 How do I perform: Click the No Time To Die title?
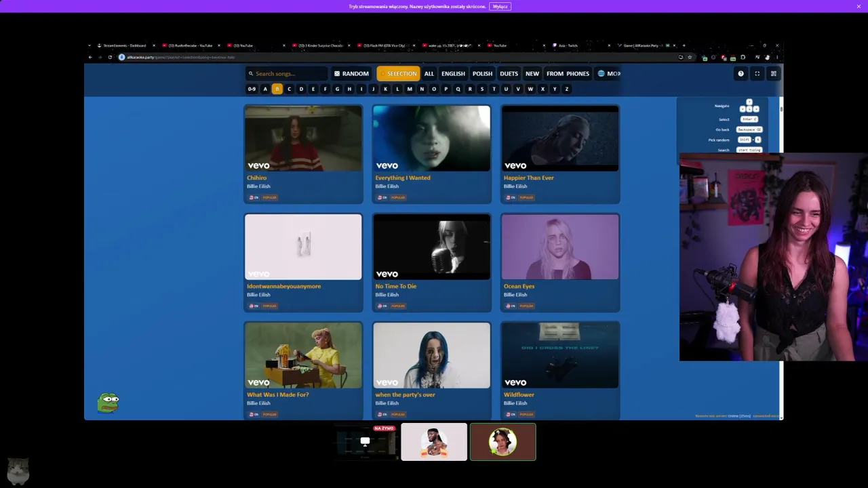point(396,286)
